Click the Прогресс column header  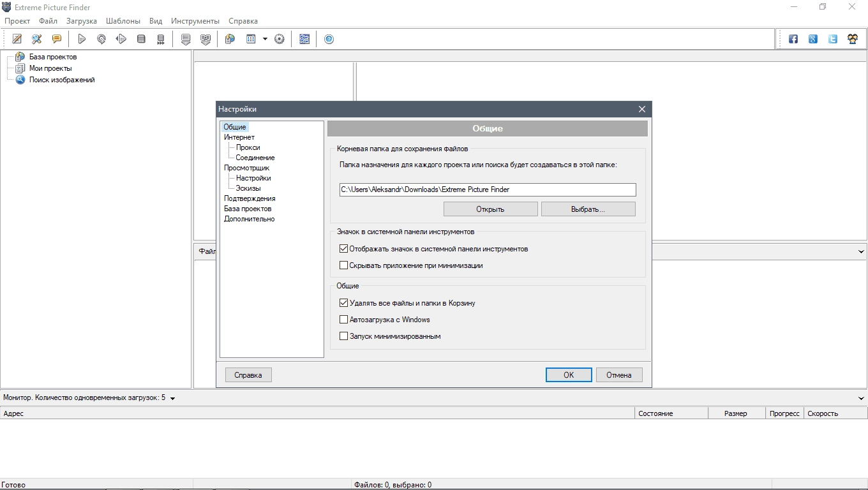tap(784, 413)
